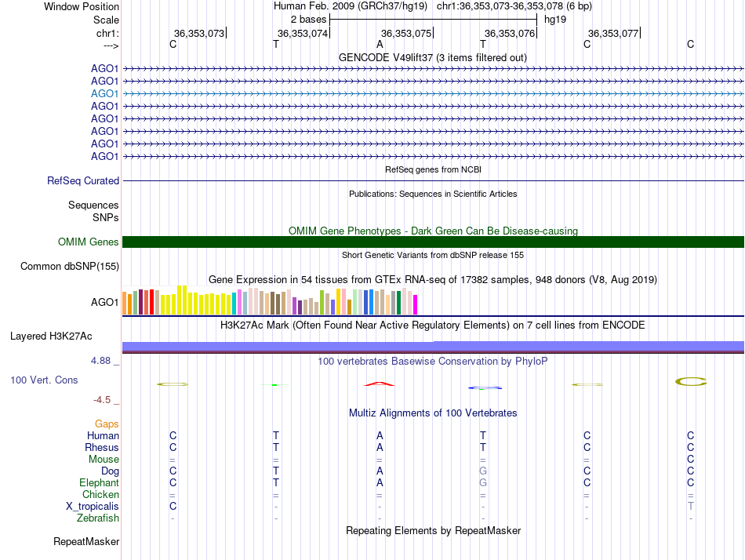
Task: Click position label 36,353,075
Action: tap(406, 33)
